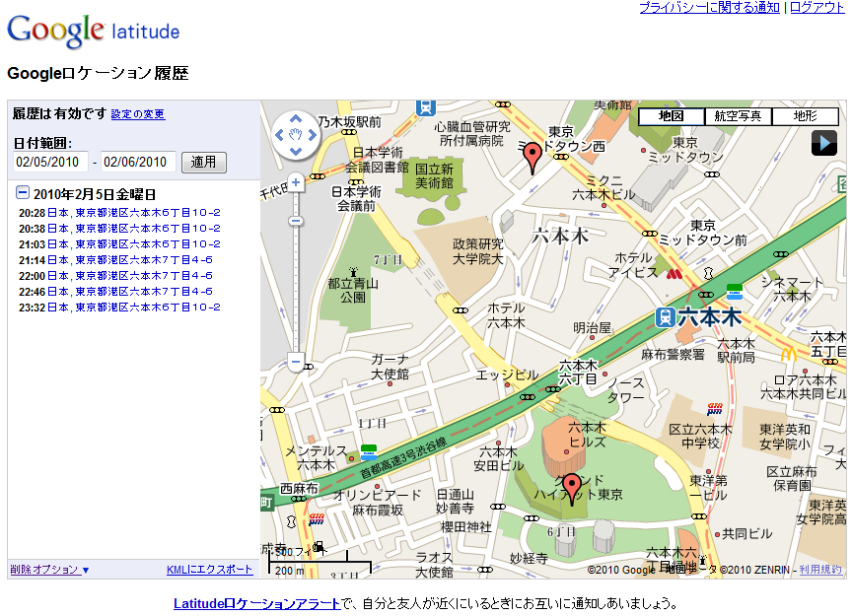Switch map to 航空写真 view
This screenshot has height=616, width=852.
pos(738,115)
